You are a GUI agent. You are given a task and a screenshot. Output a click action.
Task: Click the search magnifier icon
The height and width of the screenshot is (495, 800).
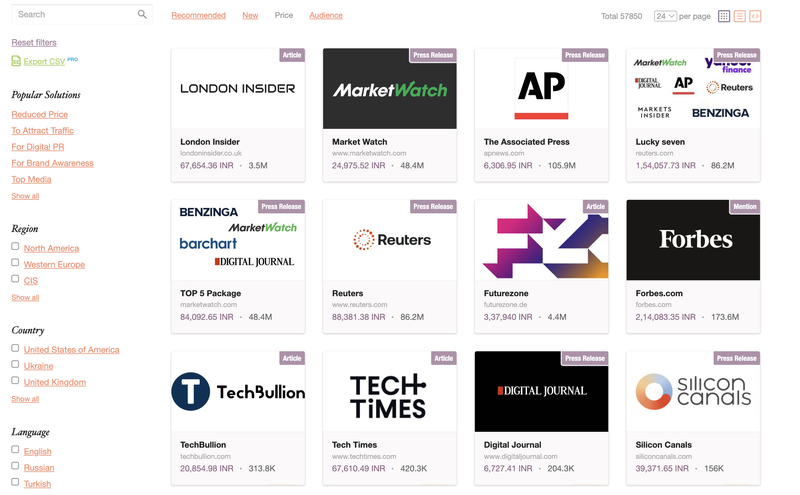point(142,15)
